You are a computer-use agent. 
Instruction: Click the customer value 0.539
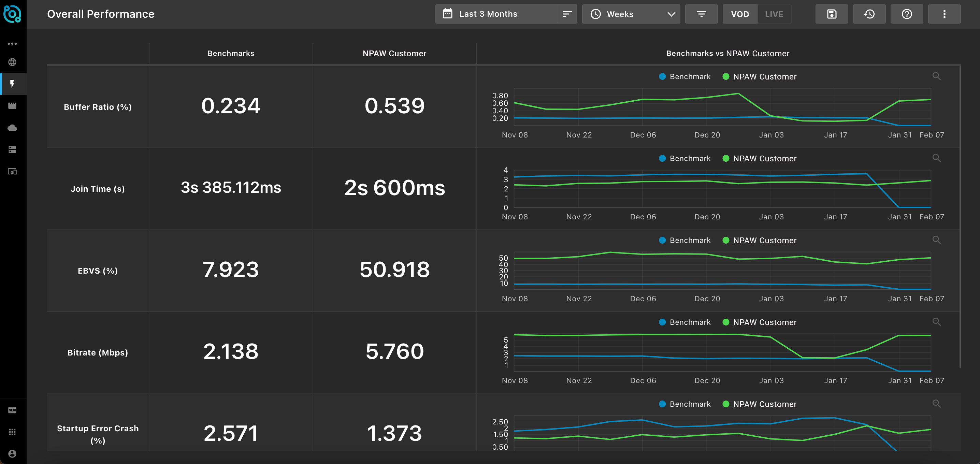pos(394,106)
